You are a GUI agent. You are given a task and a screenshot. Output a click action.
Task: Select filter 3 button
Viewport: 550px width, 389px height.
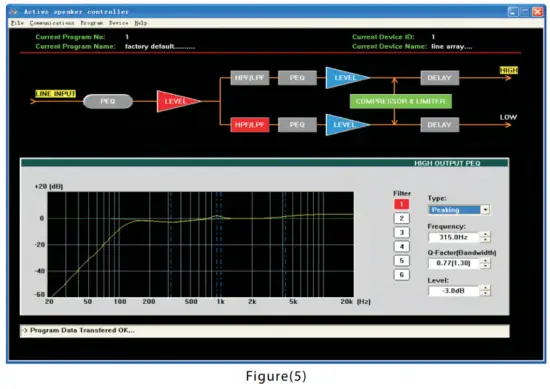pyautogui.click(x=402, y=232)
